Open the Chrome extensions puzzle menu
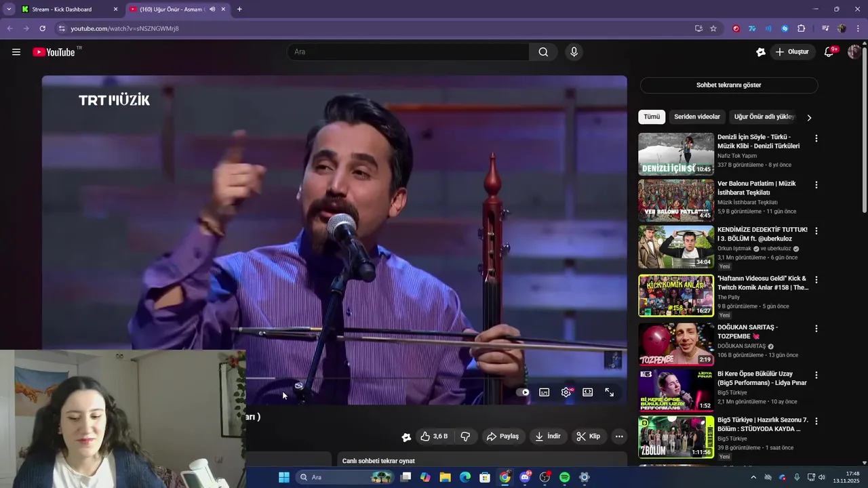The height and width of the screenshot is (488, 868). (802, 28)
